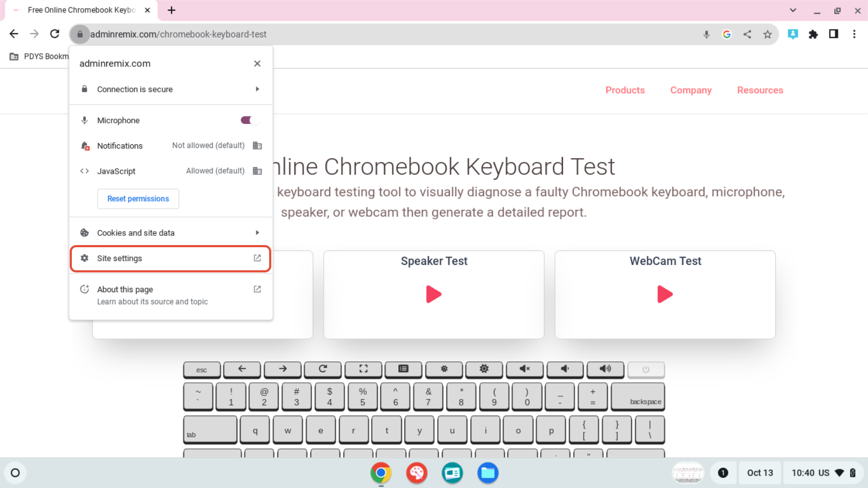Open the ChromeOS launcher button

[15, 472]
